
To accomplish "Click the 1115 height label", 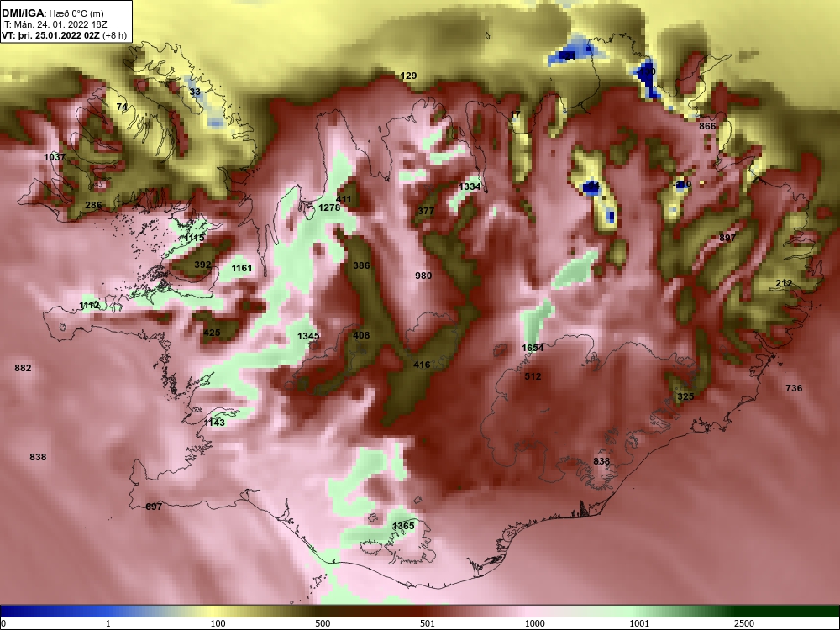I will pyautogui.click(x=195, y=238).
